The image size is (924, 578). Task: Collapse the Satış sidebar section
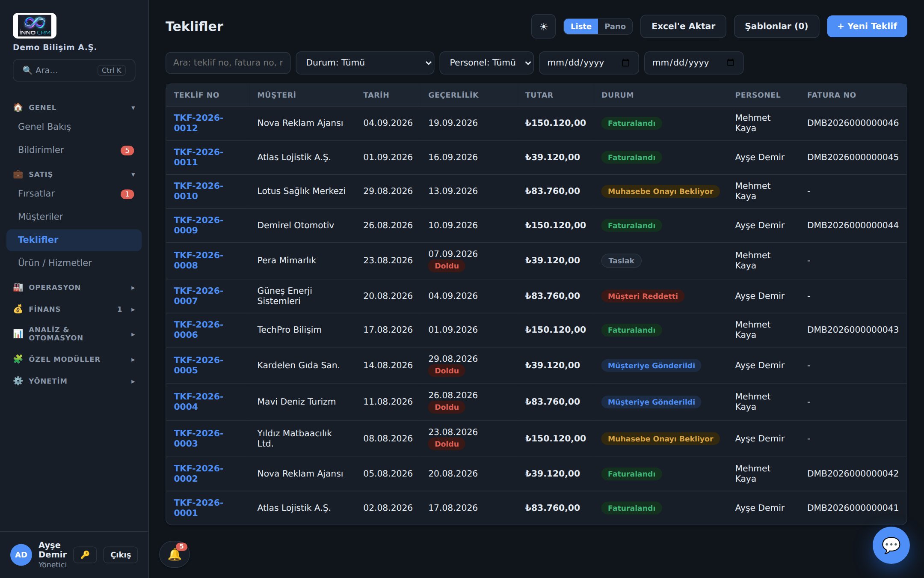74,174
